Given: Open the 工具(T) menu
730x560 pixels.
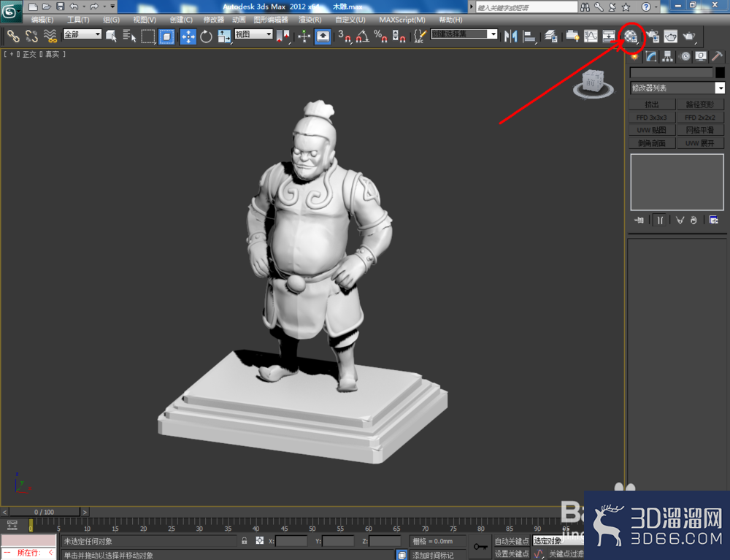Looking at the screenshot, I should (x=78, y=20).
